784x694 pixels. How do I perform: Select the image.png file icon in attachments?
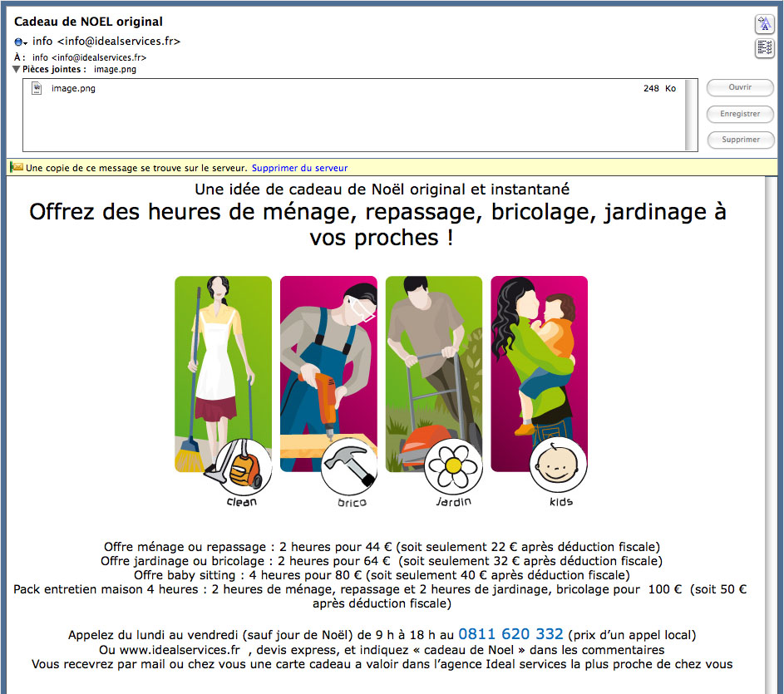[x=37, y=88]
